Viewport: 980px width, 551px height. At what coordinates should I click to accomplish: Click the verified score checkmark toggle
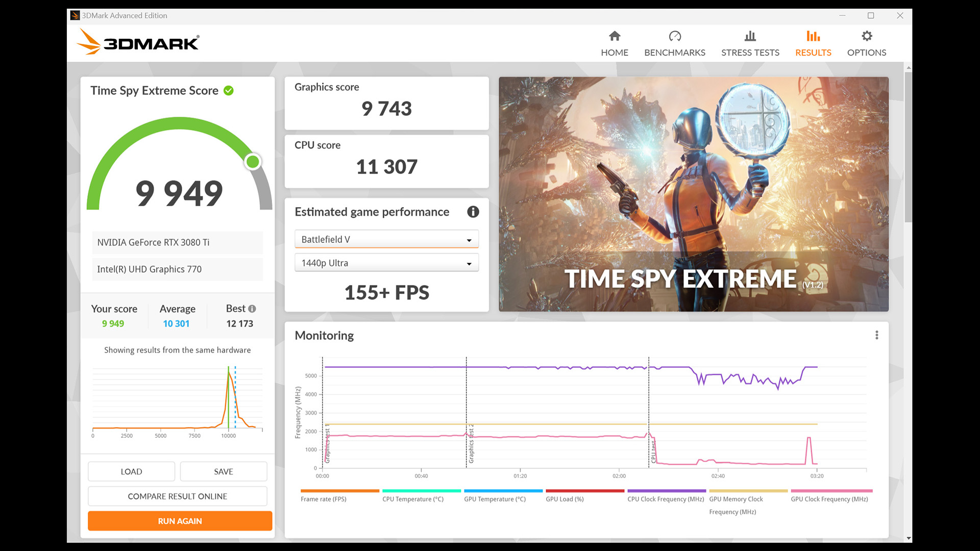pyautogui.click(x=232, y=90)
